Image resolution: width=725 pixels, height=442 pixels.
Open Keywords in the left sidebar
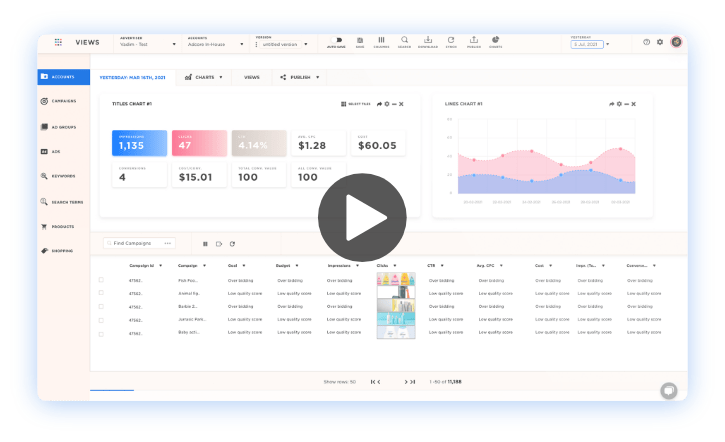pyautogui.click(x=63, y=176)
